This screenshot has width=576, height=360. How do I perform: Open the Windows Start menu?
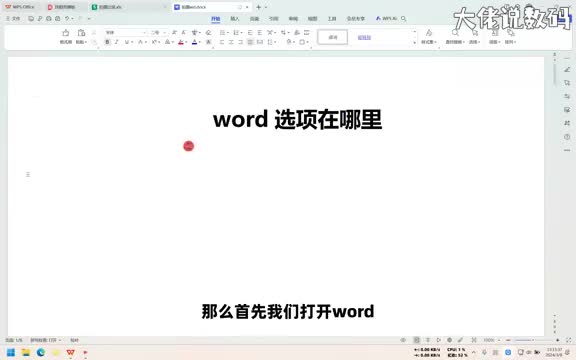pyautogui.click(x=11, y=353)
